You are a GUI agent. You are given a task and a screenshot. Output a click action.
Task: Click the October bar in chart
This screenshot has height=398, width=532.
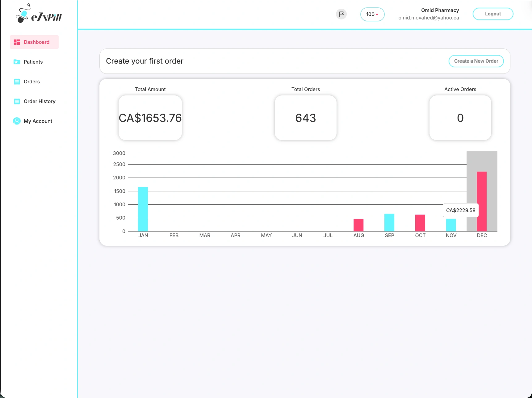pyautogui.click(x=420, y=223)
